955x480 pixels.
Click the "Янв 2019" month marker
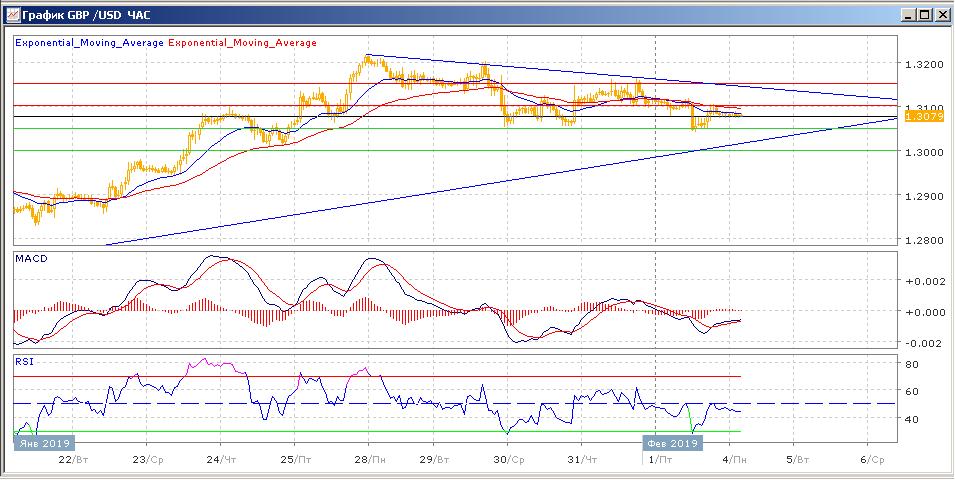coord(44,443)
